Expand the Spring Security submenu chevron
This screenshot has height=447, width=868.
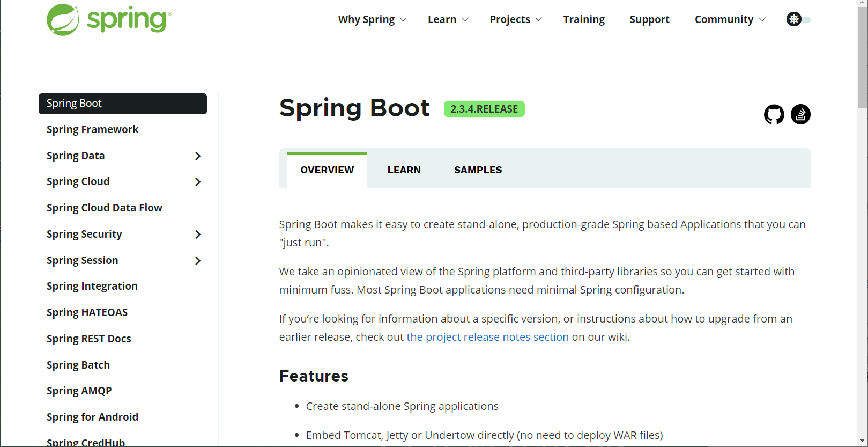[198, 235]
